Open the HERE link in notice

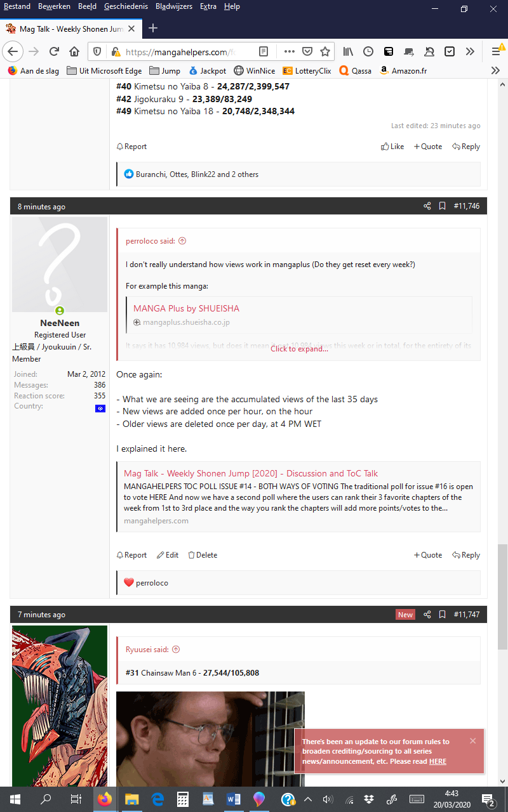(438, 761)
